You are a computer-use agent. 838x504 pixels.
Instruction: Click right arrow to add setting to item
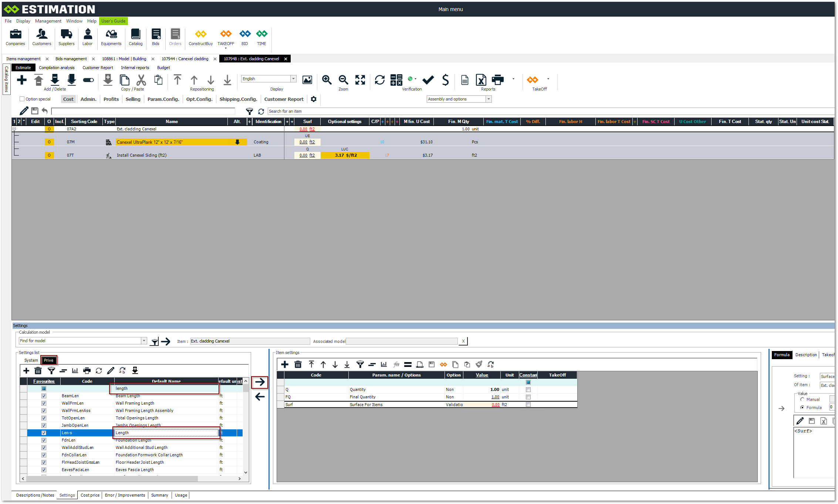pos(260,382)
